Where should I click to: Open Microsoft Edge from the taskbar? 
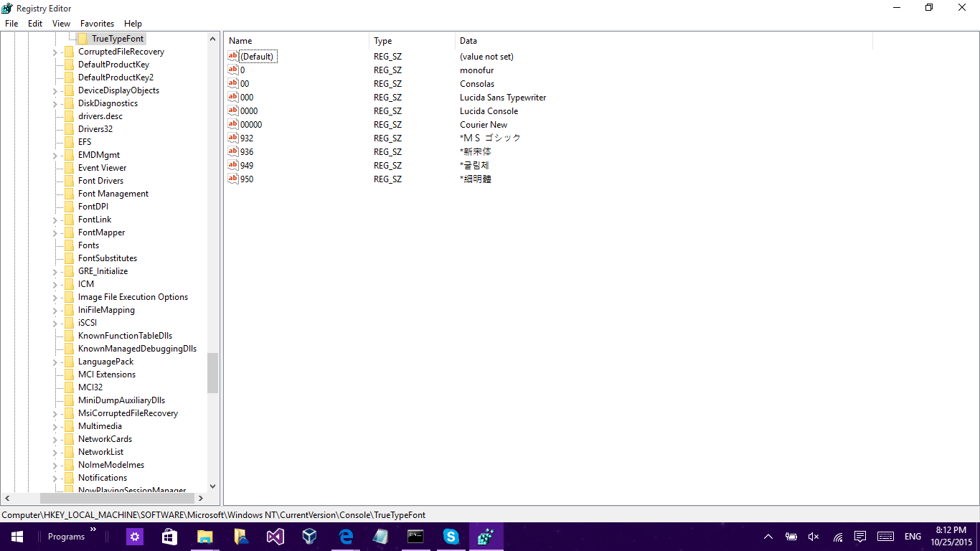[346, 537]
